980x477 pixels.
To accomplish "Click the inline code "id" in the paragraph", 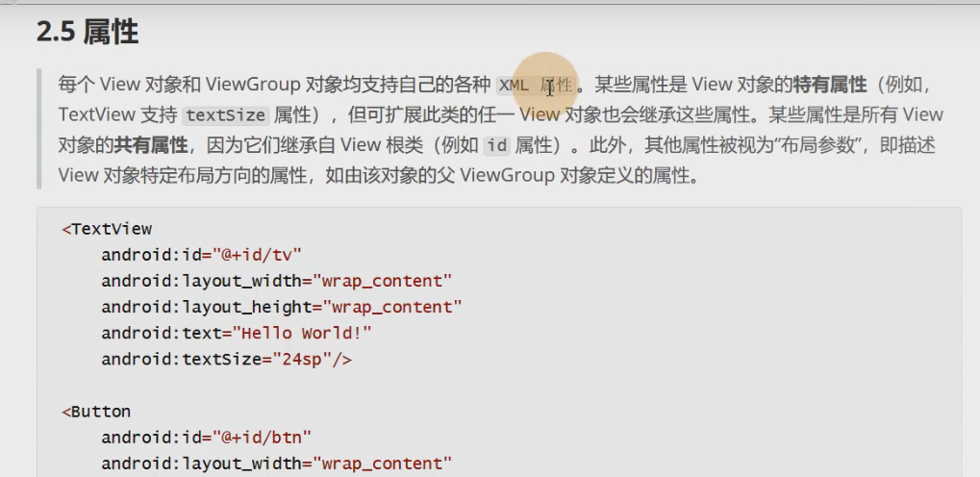I will [497, 145].
